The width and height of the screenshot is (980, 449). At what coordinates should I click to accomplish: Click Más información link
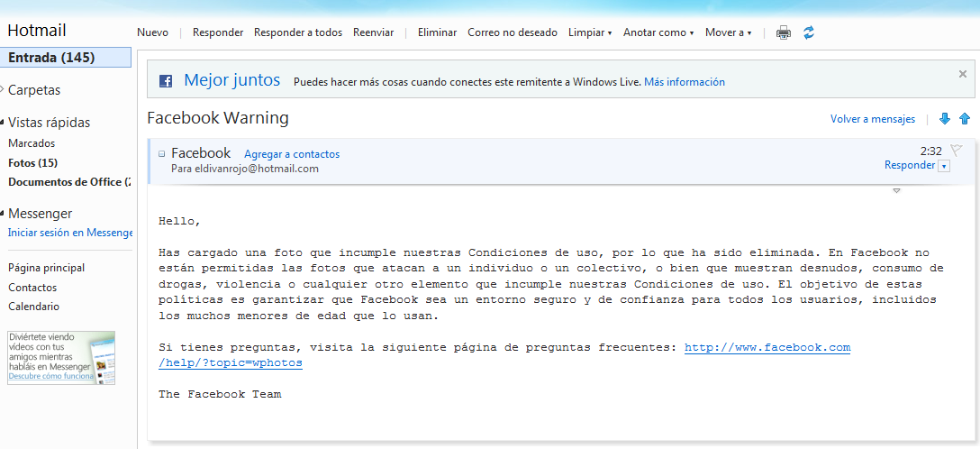685,82
